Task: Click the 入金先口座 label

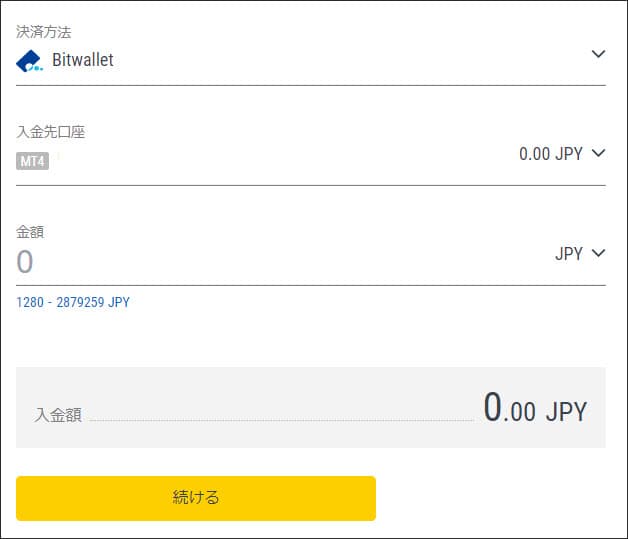Action: coord(51,132)
